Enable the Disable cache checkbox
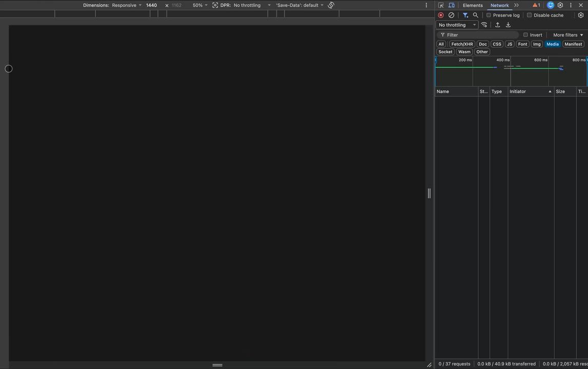Viewport: 588px width, 369px height. coord(529,15)
